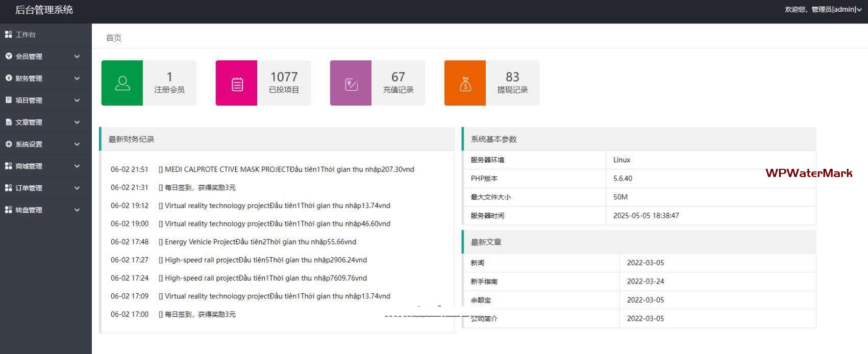
Task: Click the 后台管理系统 header title
Action: [x=44, y=10]
